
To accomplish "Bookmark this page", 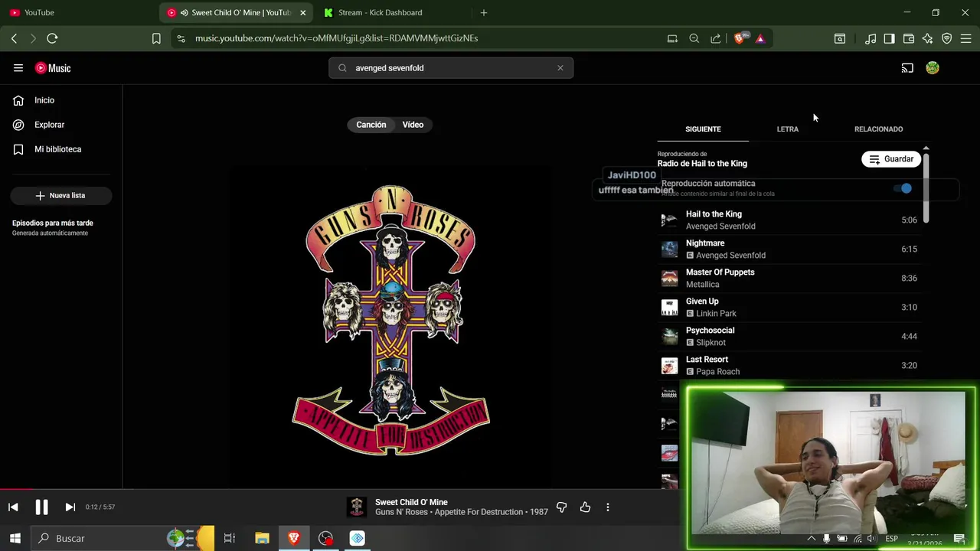I will 156,38.
